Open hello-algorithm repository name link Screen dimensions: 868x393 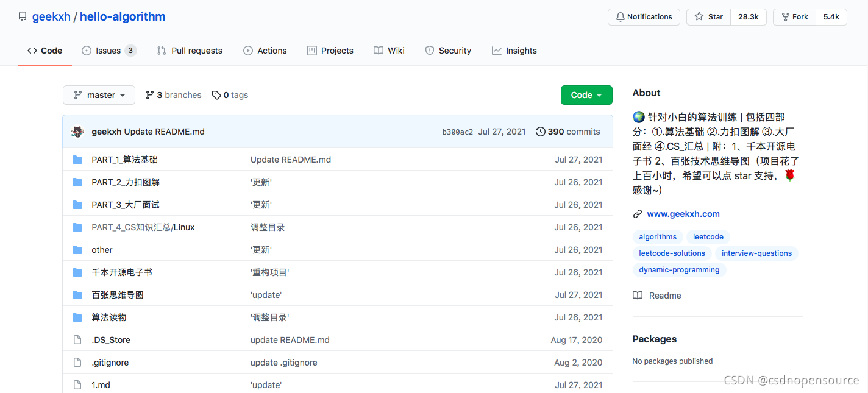[123, 17]
